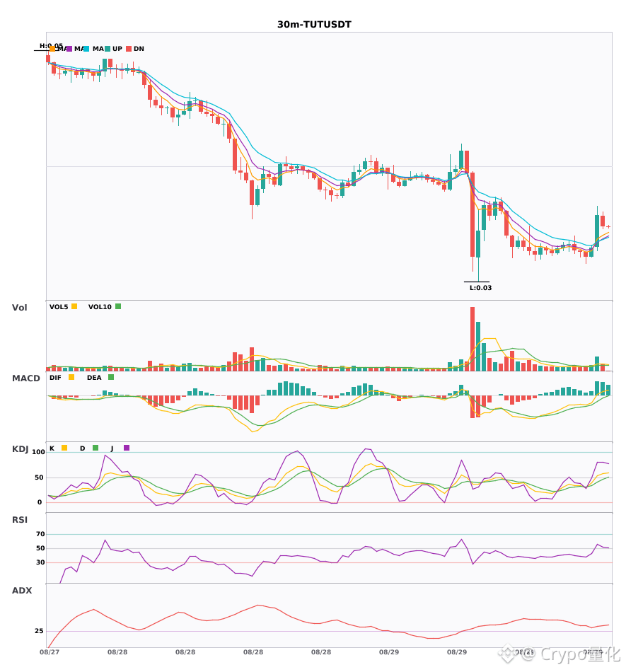Image resolution: width=626 pixels, height=672 pixels.
Task: Click the 08/27 date axis label
Action: [50, 652]
